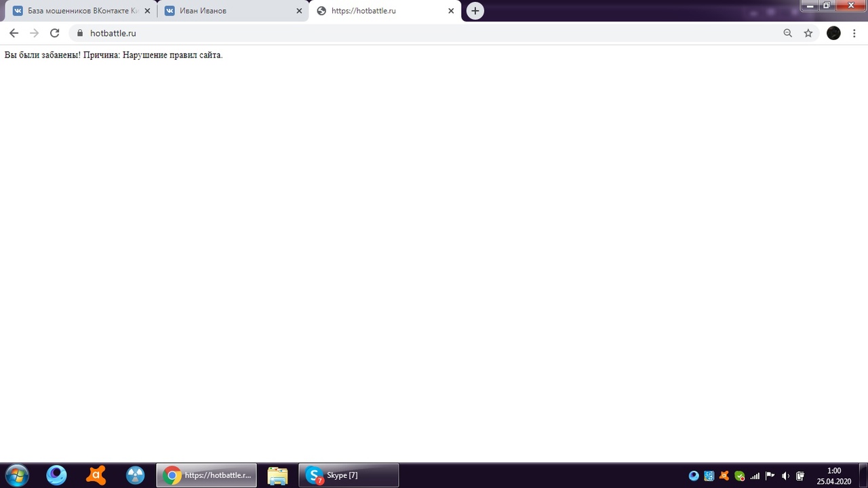Open Chrome's three-dot menu
This screenshot has width=868, height=488.
pyautogui.click(x=854, y=33)
